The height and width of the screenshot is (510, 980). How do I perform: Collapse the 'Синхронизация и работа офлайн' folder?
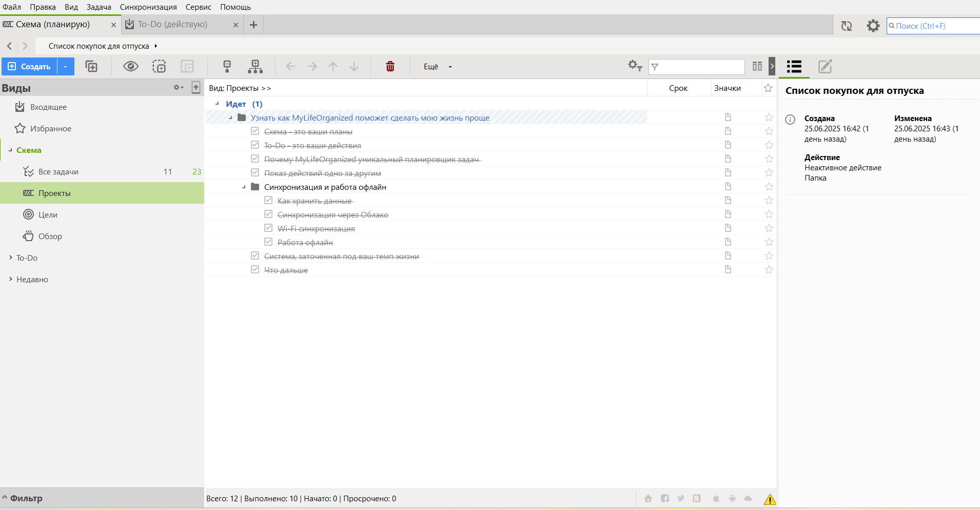point(244,187)
